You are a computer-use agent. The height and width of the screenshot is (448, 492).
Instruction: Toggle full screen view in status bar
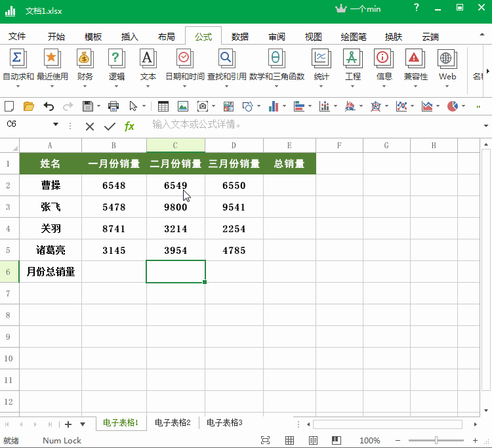[x=265, y=440]
